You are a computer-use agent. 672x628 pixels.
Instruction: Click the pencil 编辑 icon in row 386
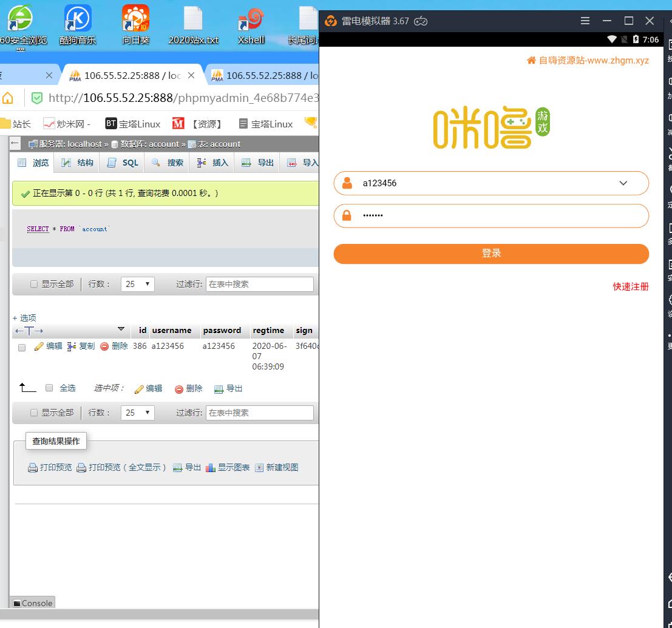[x=39, y=346]
